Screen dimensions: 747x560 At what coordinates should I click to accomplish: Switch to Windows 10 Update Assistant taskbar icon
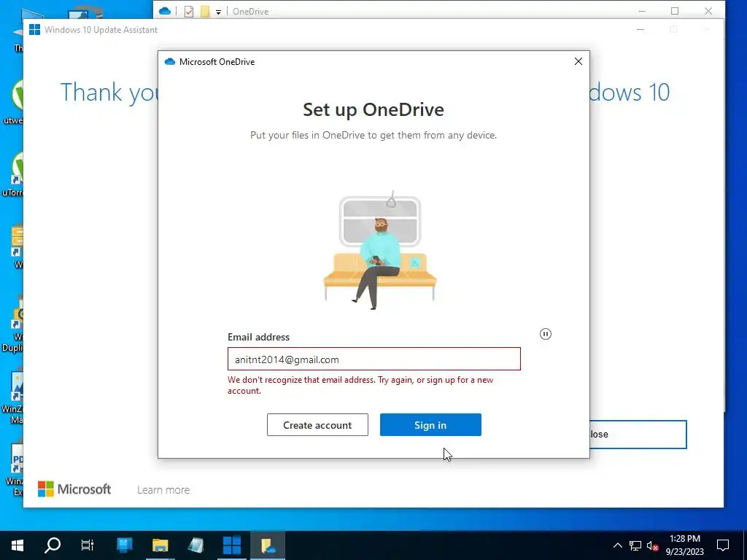[x=232, y=545]
